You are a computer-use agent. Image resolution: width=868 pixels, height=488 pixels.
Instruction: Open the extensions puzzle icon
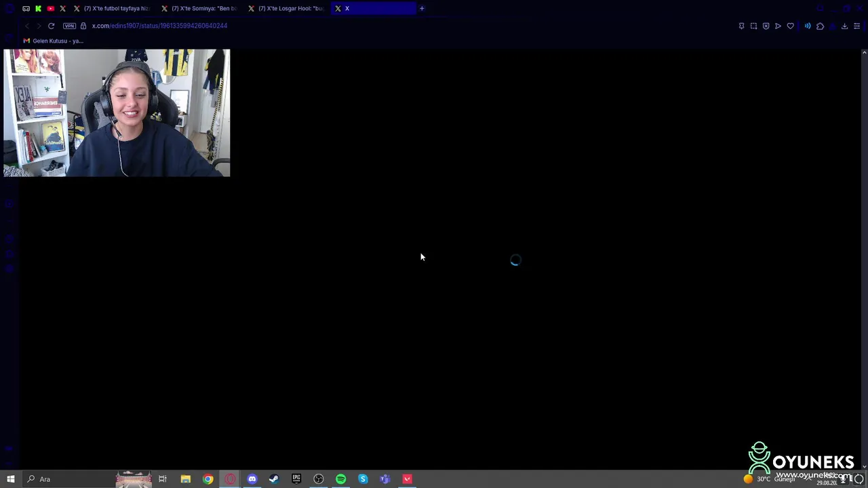point(820,26)
